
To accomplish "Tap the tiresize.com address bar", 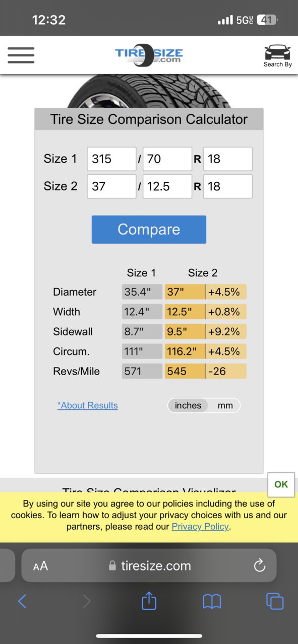I will tap(149, 566).
